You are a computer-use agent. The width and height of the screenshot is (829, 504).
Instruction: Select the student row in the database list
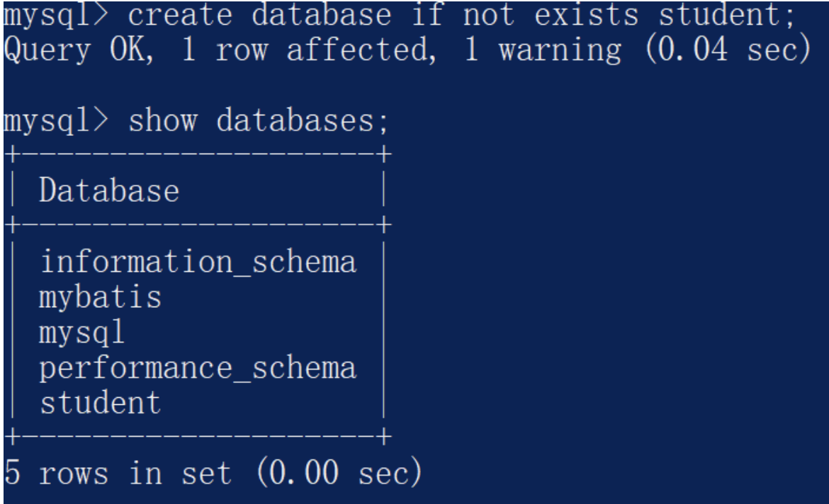click(100, 403)
